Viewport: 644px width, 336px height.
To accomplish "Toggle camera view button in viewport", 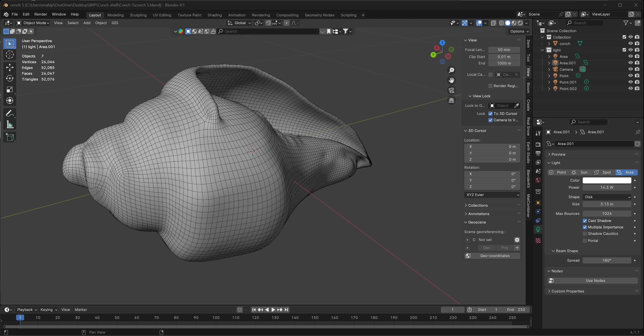I will (451, 90).
